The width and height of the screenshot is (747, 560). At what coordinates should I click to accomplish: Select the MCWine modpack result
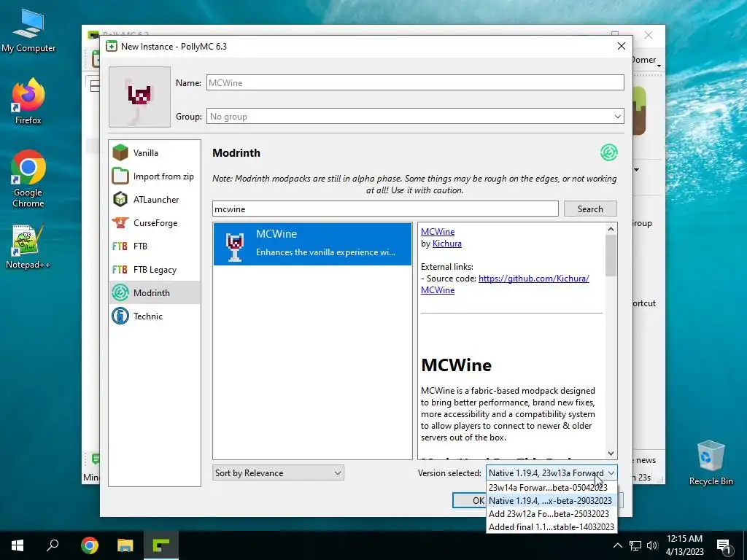[312, 244]
